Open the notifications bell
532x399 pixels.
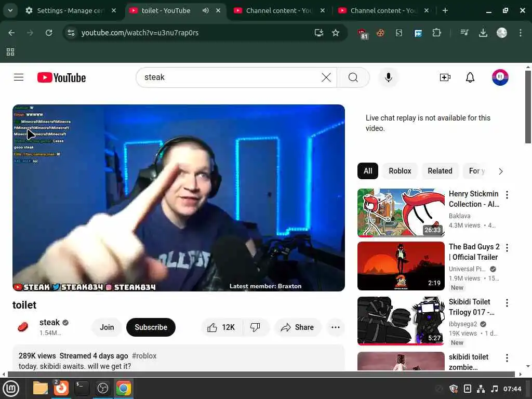(x=470, y=78)
